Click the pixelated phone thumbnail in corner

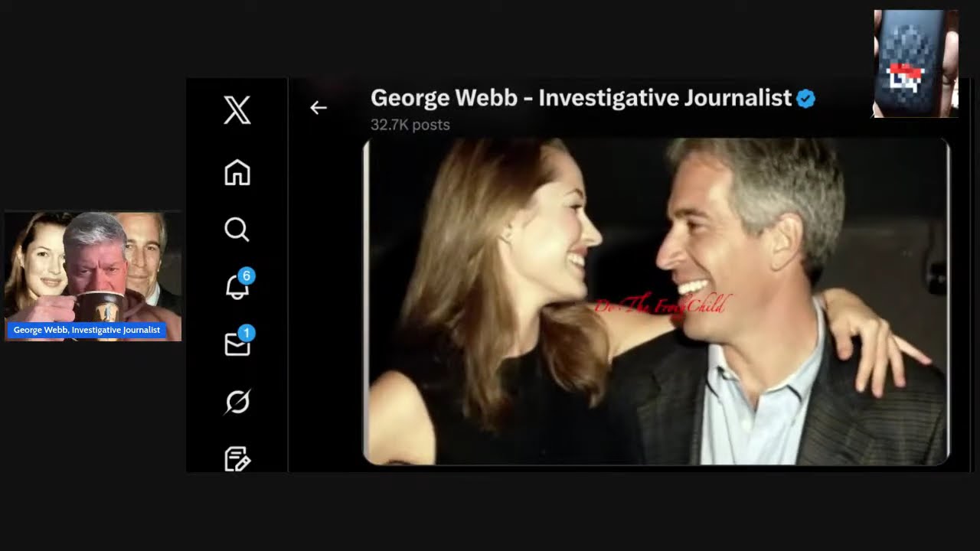click(x=916, y=64)
